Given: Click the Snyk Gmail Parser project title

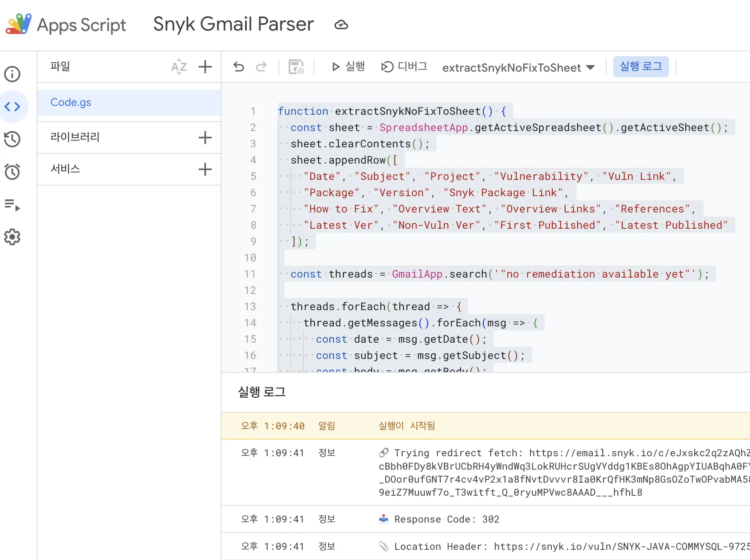Looking at the screenshot, I should point(233,24).
